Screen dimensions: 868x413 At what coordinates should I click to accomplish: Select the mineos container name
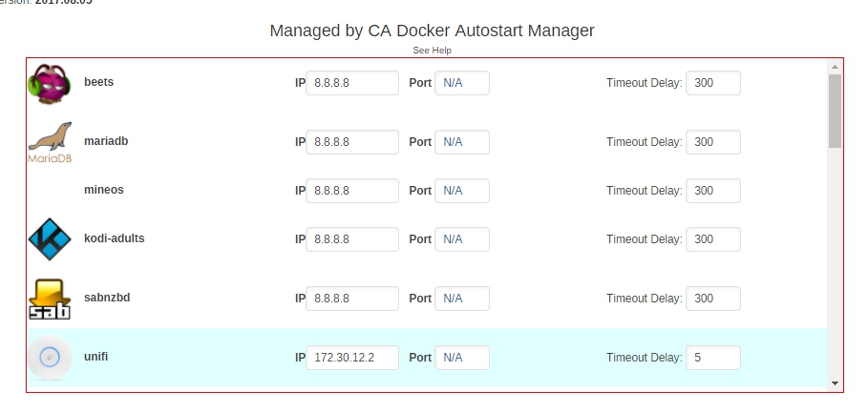coord(103,190)
